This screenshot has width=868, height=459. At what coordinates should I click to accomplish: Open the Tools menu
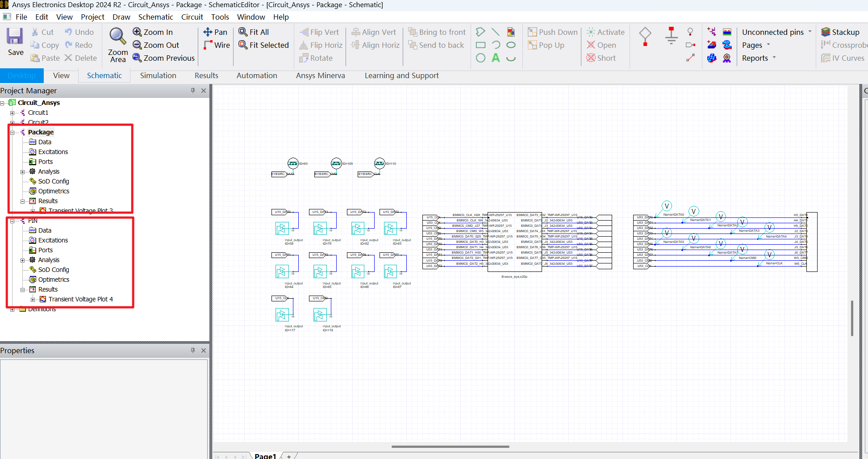pyautogui.click(x=220, y=17)
